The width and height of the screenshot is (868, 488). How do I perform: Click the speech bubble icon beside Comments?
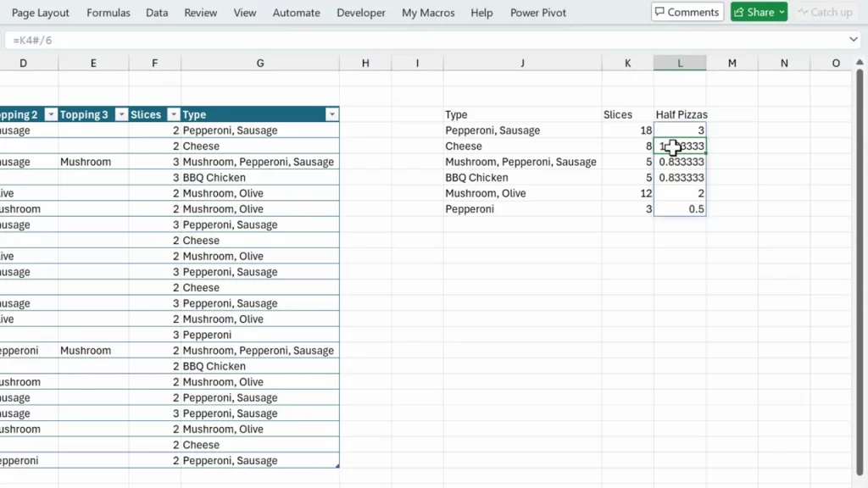(660, 12)
